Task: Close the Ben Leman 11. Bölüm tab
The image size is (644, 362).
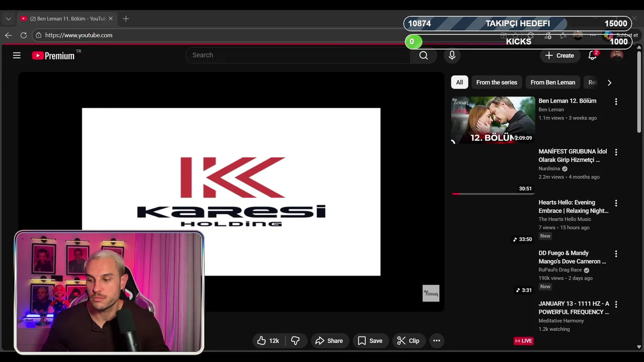Action: (x=111, y=19)
